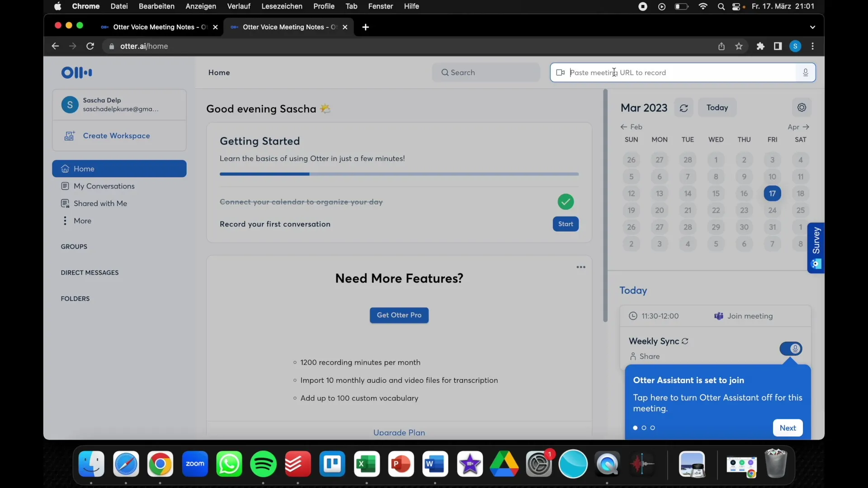Open the Bearbeiten menu

tap(156, 6)
